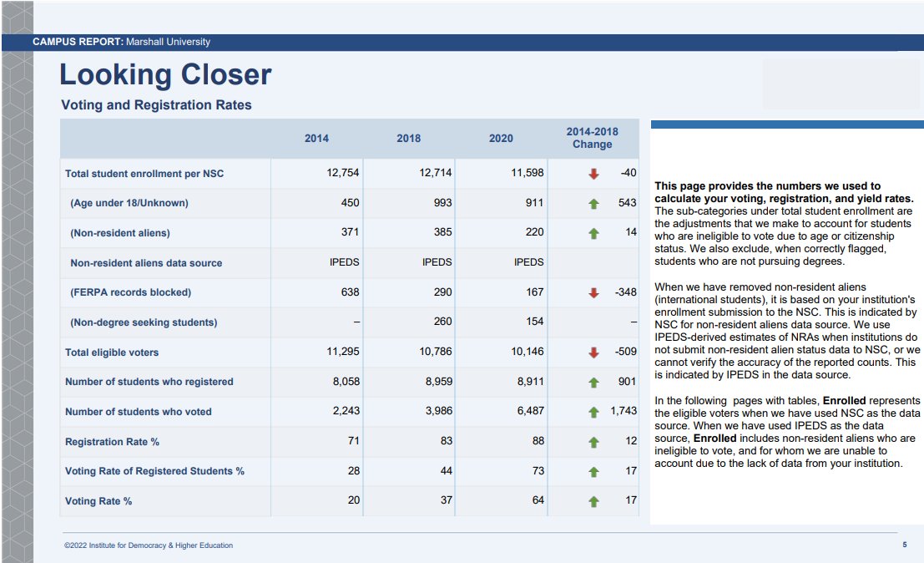Click the 12,754 enrollment value for 2014
Viewport: 924px width, 563px height.
[343, 173]
